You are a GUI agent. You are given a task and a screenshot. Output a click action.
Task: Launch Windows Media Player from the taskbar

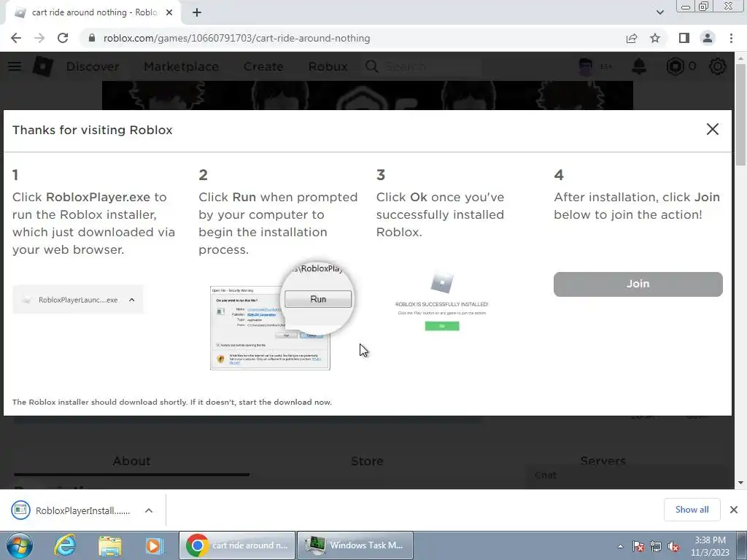pyautogui.click(x=154, y=545)
